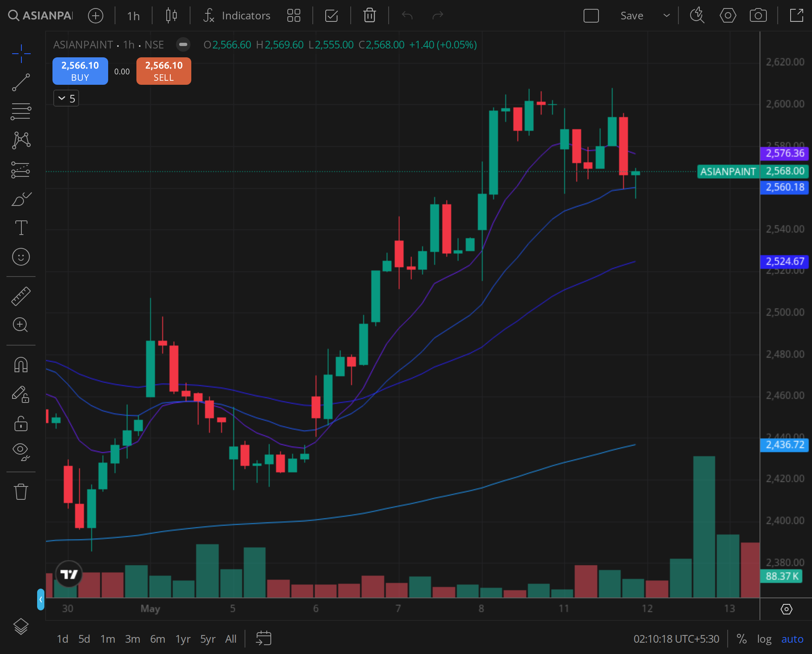The image size is (812, 654).
Task: Expand the collapsed left panel arrow
Action: (40, 599)
